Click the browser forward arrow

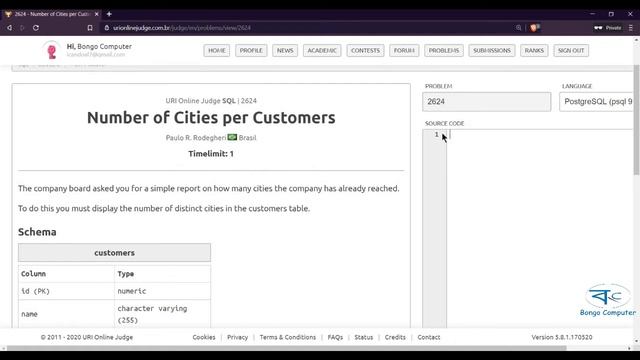pos(22,28)
